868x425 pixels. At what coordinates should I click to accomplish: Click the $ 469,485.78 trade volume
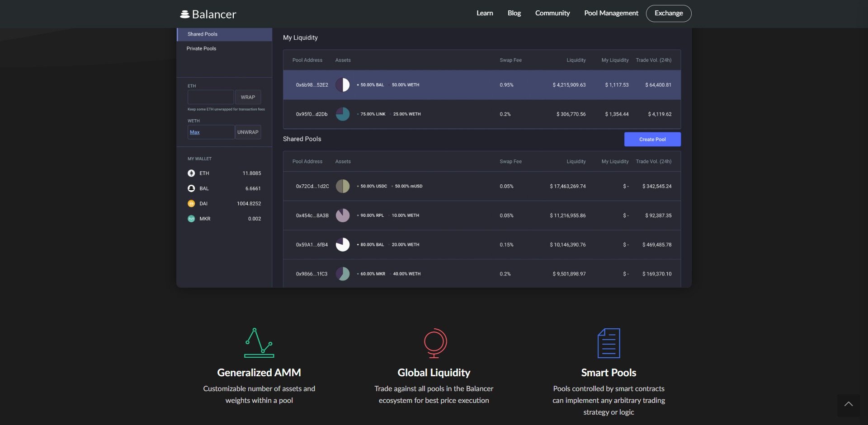pyautogui.click(x=657, y=245)
